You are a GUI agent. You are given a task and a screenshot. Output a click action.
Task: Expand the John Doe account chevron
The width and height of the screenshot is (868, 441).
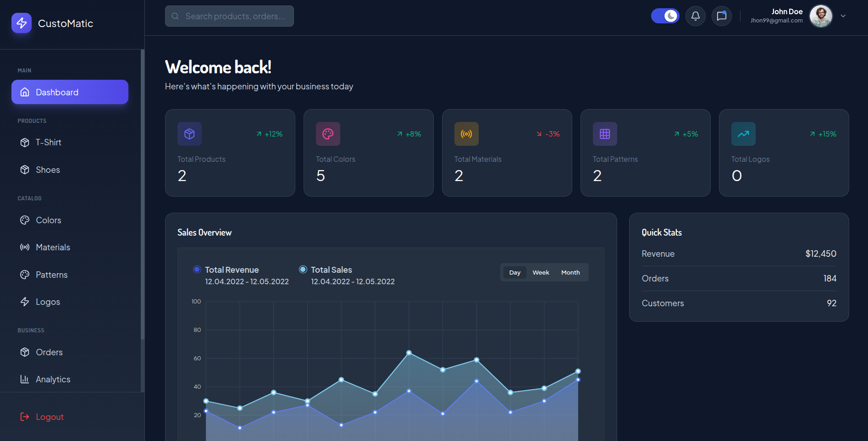[x=843, y=16]
